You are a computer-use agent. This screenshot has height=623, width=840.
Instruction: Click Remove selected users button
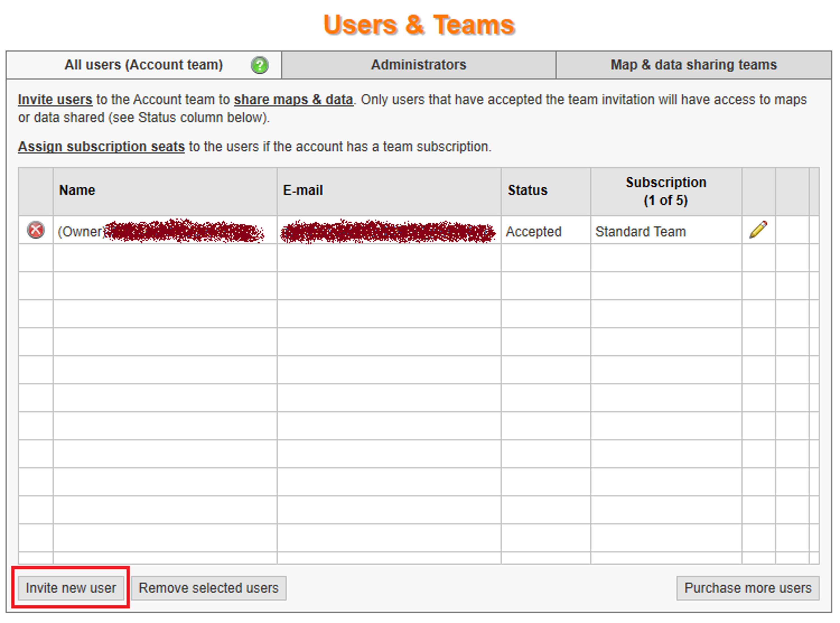209,588
